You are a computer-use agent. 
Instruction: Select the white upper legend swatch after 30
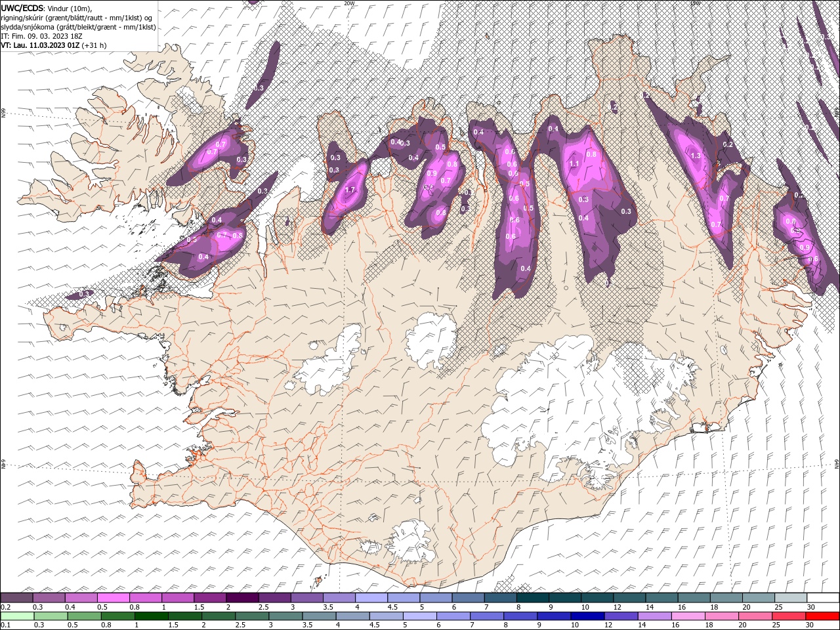(x=823, y=598)
